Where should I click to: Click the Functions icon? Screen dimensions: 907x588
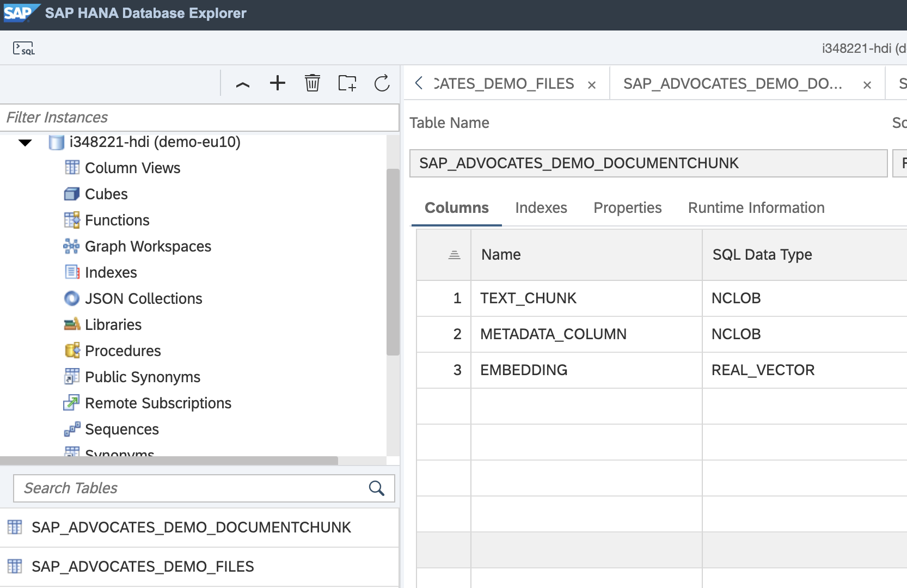72,220
